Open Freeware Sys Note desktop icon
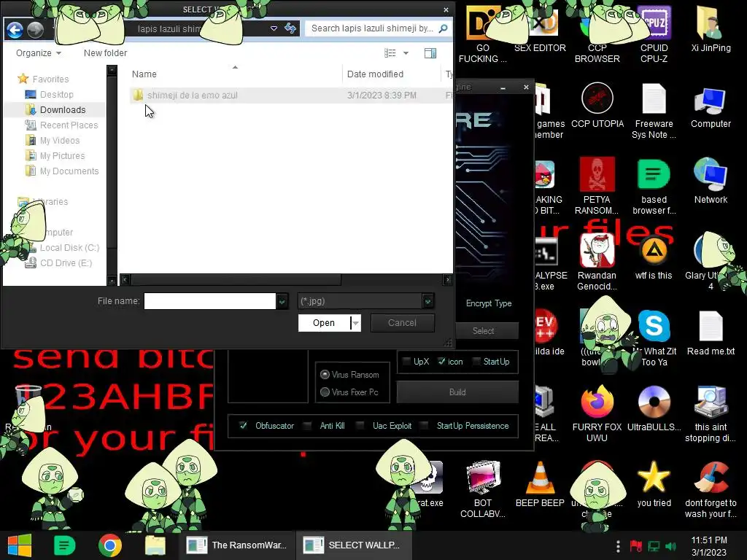Screen dimensions: 747x560 pos(654,112)
